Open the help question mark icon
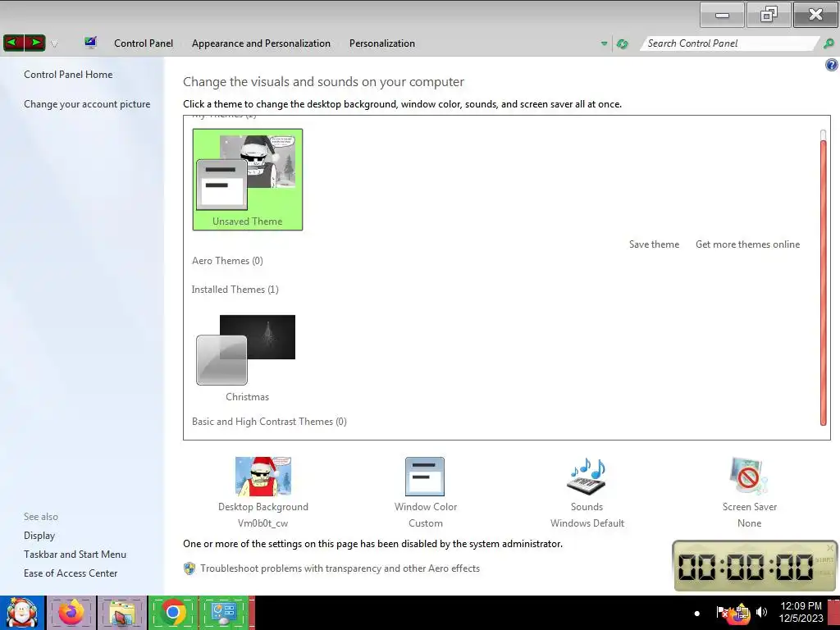The image size is (840, 630). [x=832, y=66]
